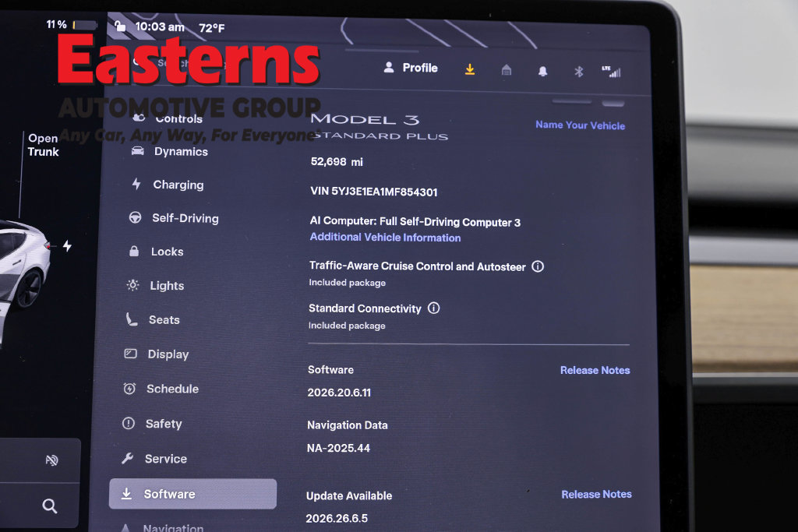
Task: Tap the AI Computer: Full Self-Driving Computer 3 line
Action: pos(415,222)
